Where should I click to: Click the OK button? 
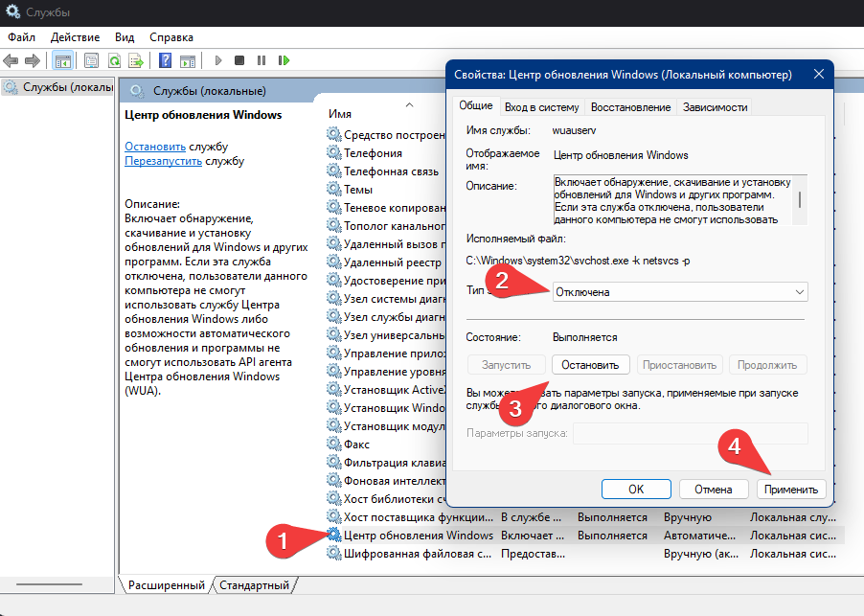point(636,490)
